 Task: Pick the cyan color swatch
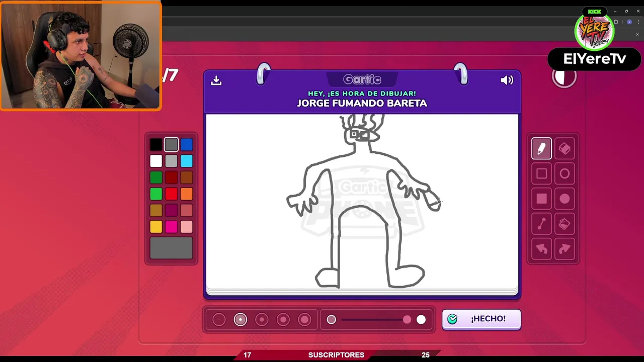point(187,161)
